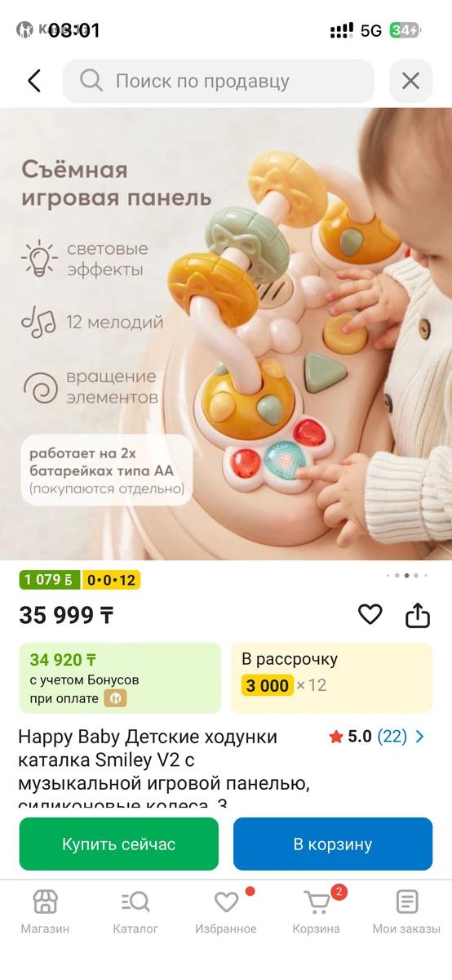The image size is (452, 980).
Task: Tap the image carousel page dots
Action: [405, 575]
